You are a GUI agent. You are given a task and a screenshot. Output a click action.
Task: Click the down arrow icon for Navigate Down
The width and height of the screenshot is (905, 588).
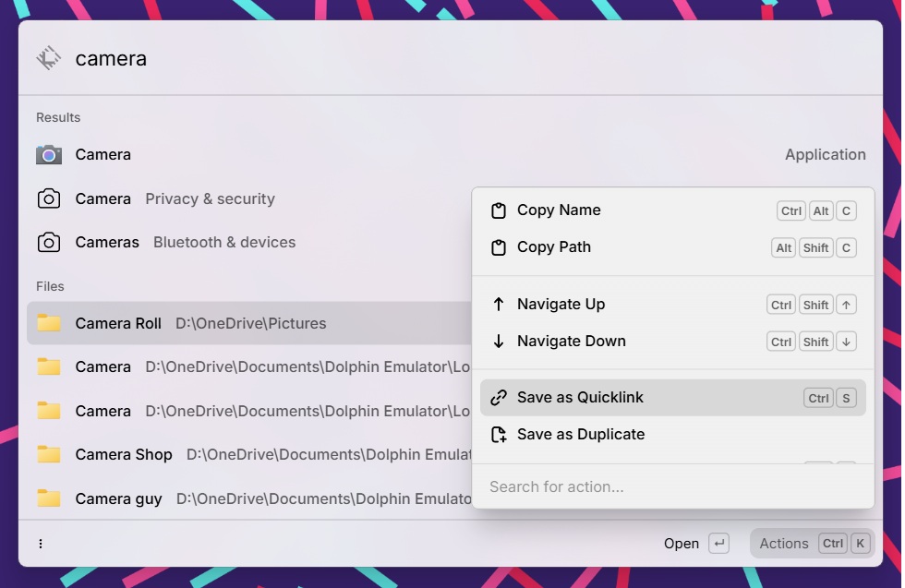click(499, 341)
